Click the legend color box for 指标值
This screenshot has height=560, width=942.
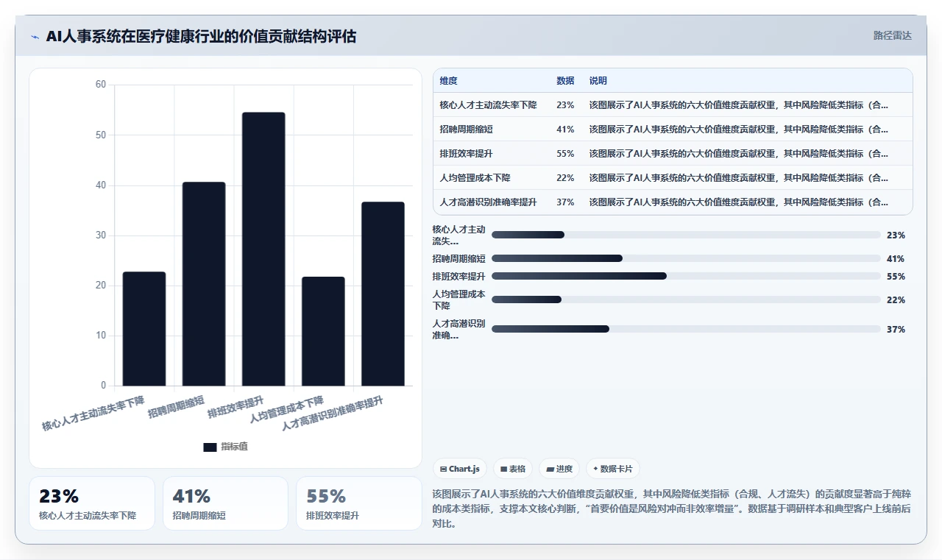[210, 447]
